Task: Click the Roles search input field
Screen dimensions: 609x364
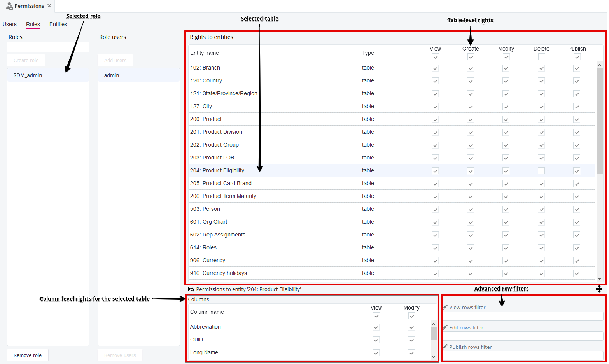Action: click(48, 47)
